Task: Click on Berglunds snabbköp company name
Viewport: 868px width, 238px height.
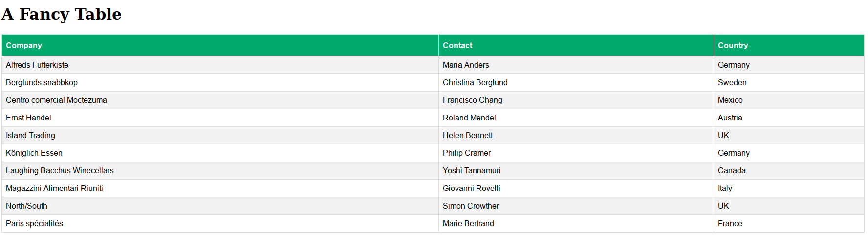Action: (x=42, y=82)
